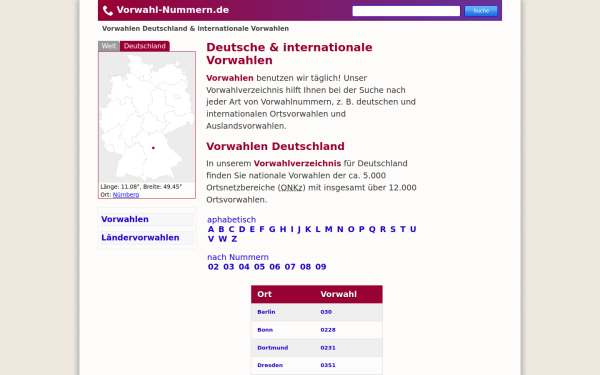Click the 0228 area code
Screen dimensions: 600x375
point(328,330)
